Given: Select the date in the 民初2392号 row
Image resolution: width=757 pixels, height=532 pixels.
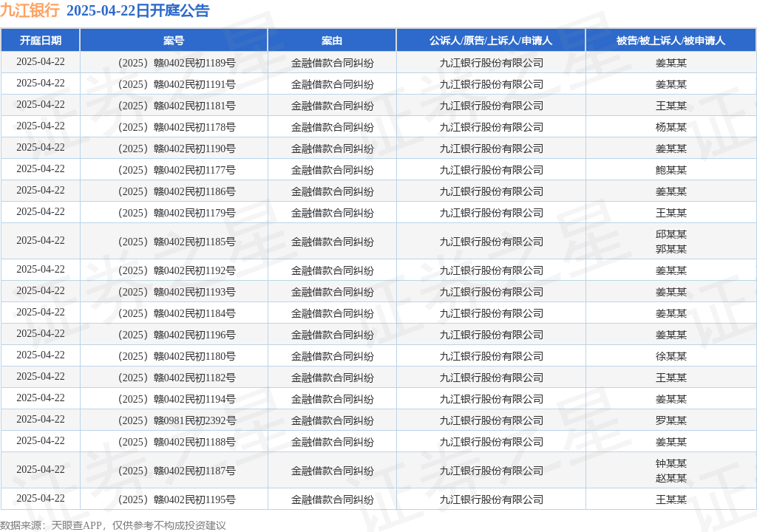Looking at the screenshot, I should (41, 420).
